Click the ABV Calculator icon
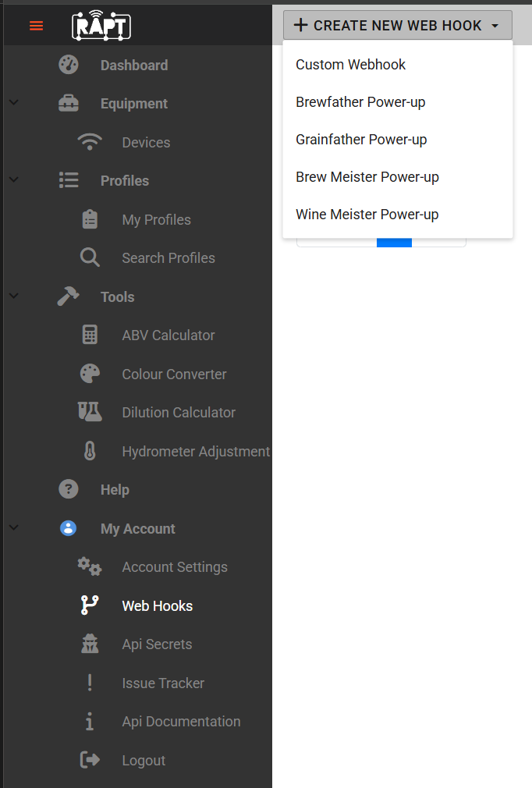Screen dimensions: 532x788 [90, 335]
